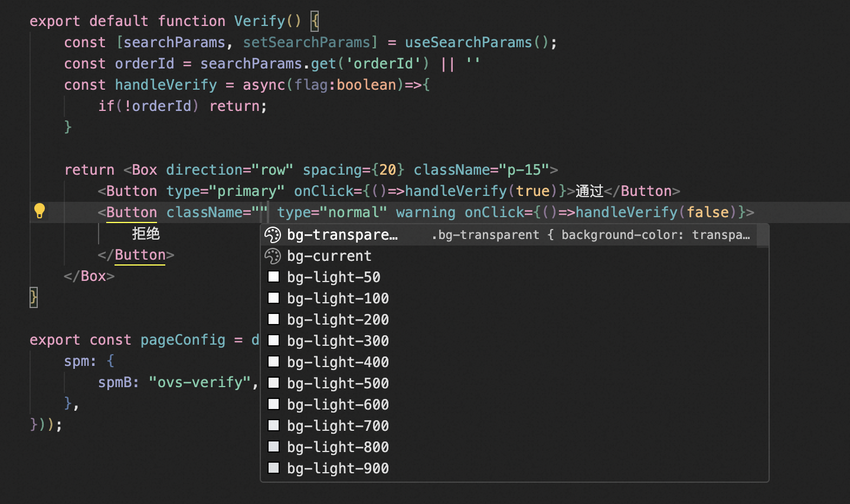Select the bg-transparent suggestion

click(x=509, y=235)
